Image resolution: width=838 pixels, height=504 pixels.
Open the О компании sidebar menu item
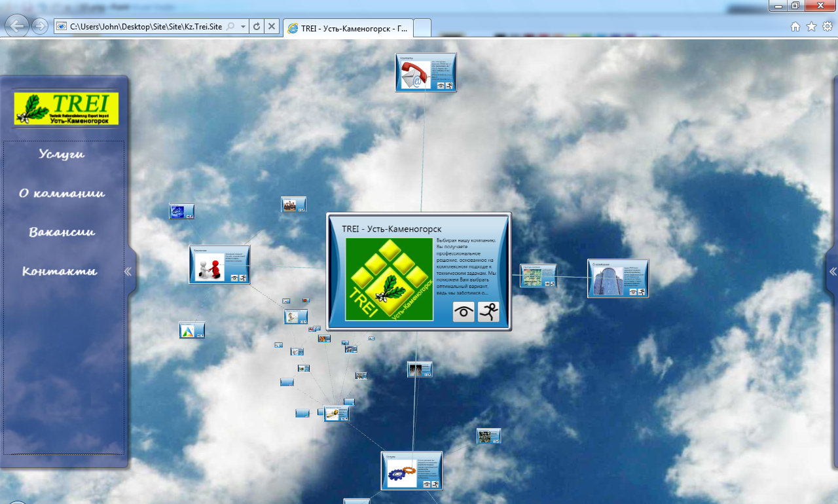coord(62,193)
